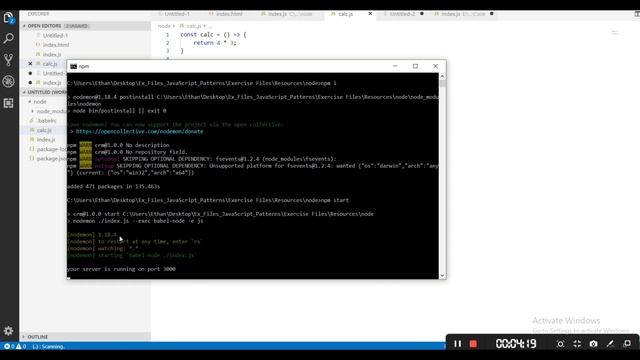Select the calc.js editor tab
This screenshot has height=360, width=640.
[345, 14]
